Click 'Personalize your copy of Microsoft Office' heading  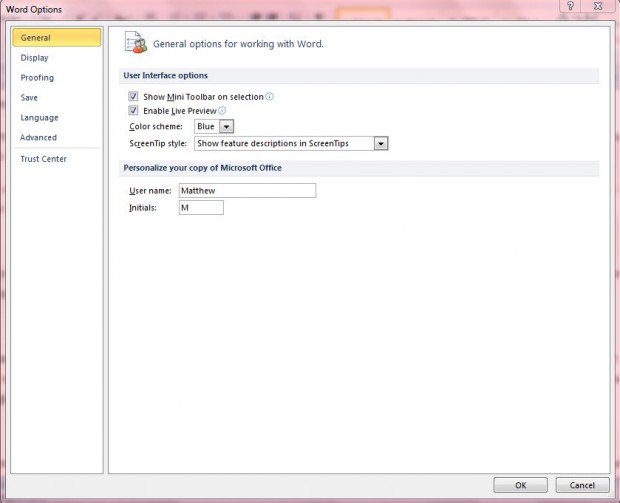coord(202,168)
